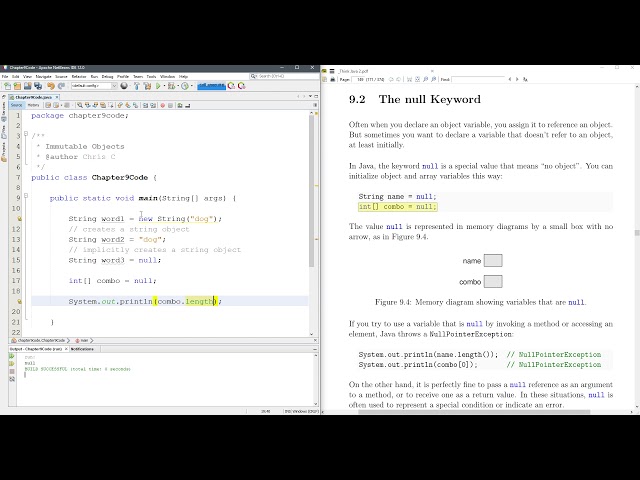Image resolution: width=640 pixels, height=480 pixels.
Task: Click the green Run Project button
Action: [158, 86]
